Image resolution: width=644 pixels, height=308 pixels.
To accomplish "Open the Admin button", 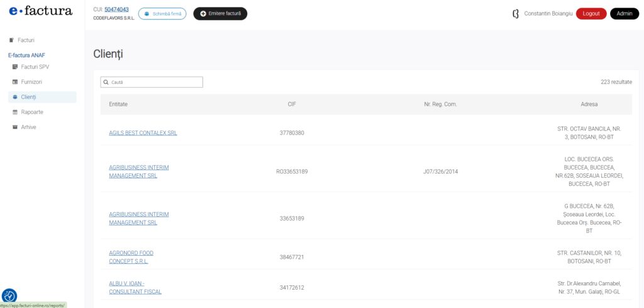I will 624,13.
